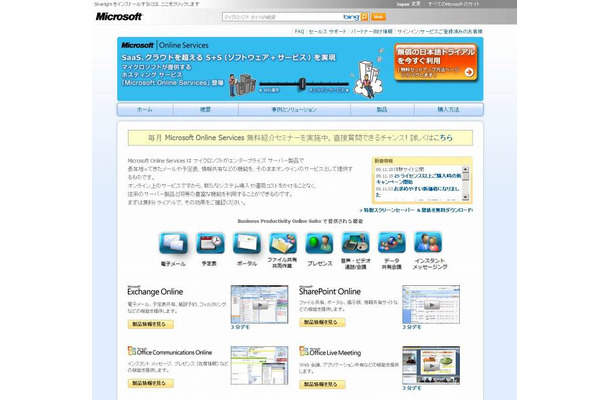Click the slider handle in the banner
Viewport: 610px width, 400px height.
(x=302, y=84)
